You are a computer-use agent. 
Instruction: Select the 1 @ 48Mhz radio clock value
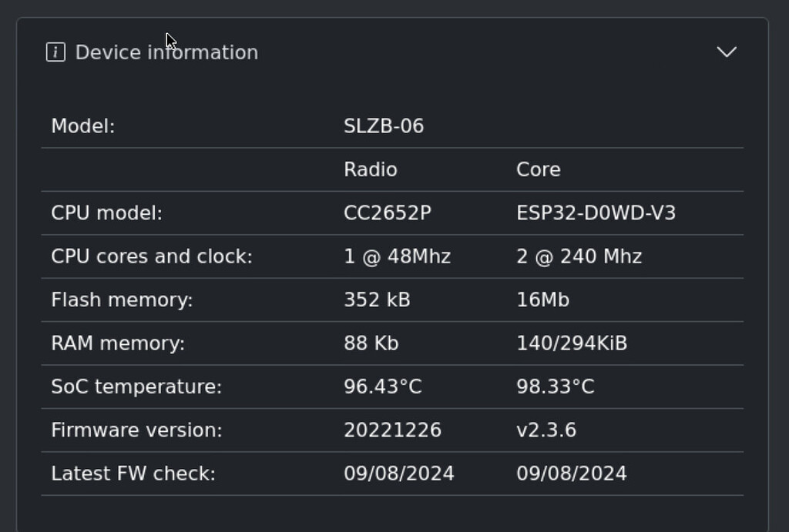397,256
